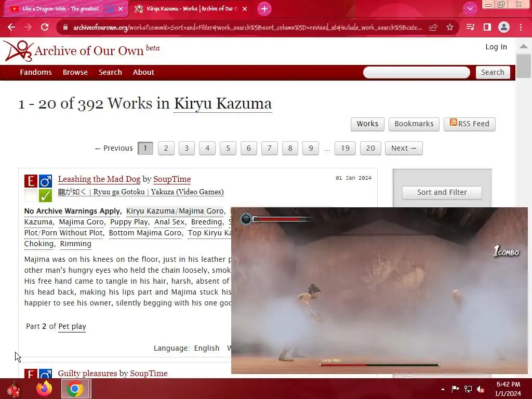Switch to the Kiryu Kazuma Works AO3 tab

[192, 9]
